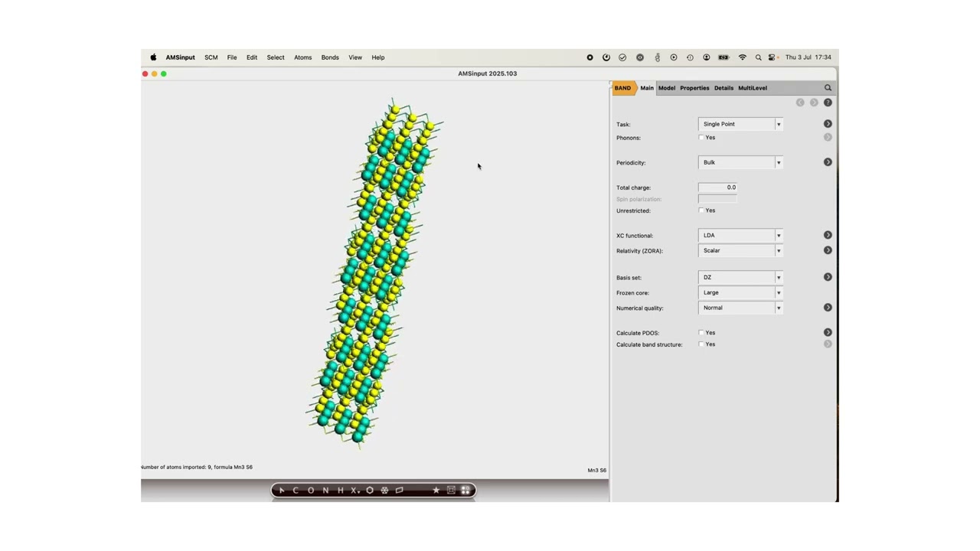Open the AMSinput application menu
The height and width of the screenshot is (551, 980).
pos(181,57)
